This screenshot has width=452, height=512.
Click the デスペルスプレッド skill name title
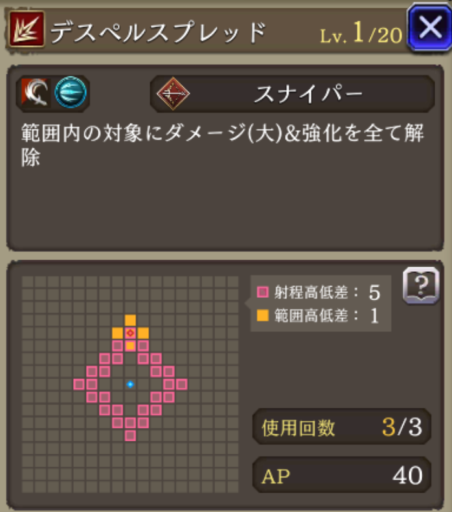pyautogui.click(x=158, y=32)
